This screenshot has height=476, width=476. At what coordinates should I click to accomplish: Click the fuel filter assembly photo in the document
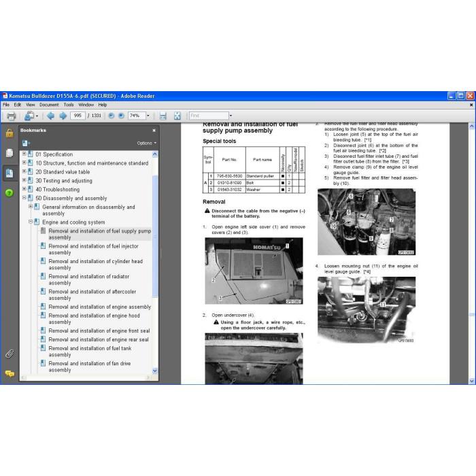[367, 222]
